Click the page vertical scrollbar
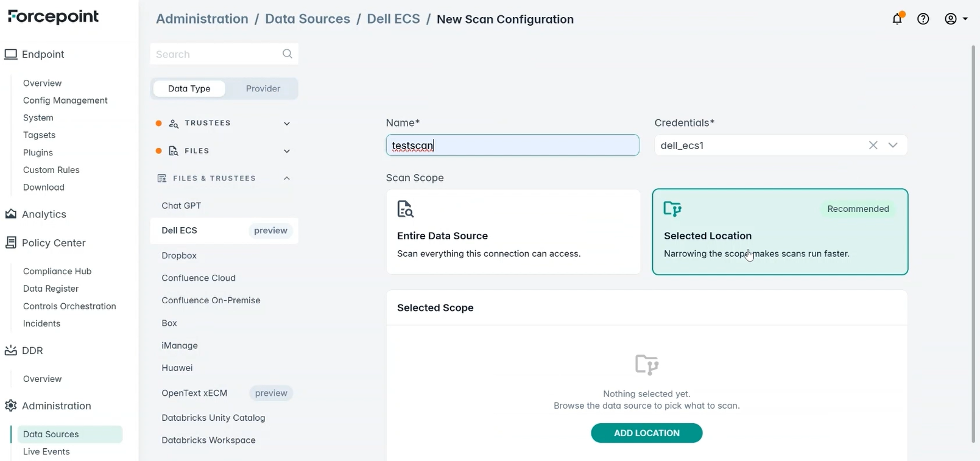980x461 pixels. [x=973, y=244]
